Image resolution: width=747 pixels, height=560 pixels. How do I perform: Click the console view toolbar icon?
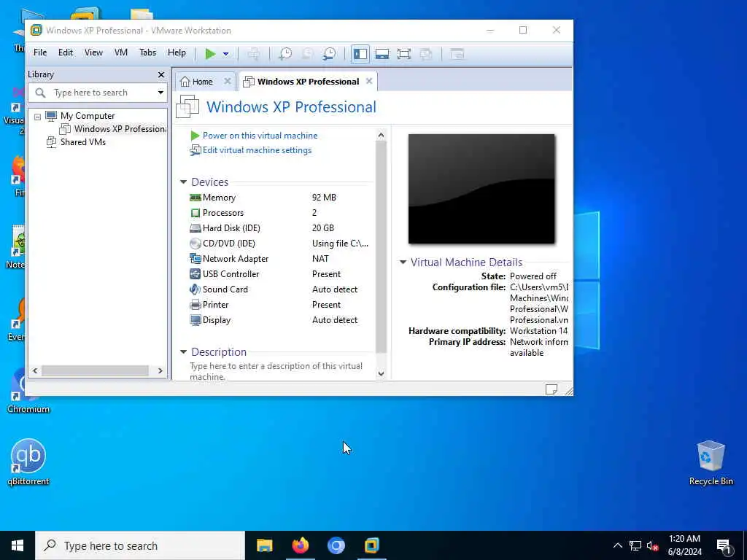[457, 54]
